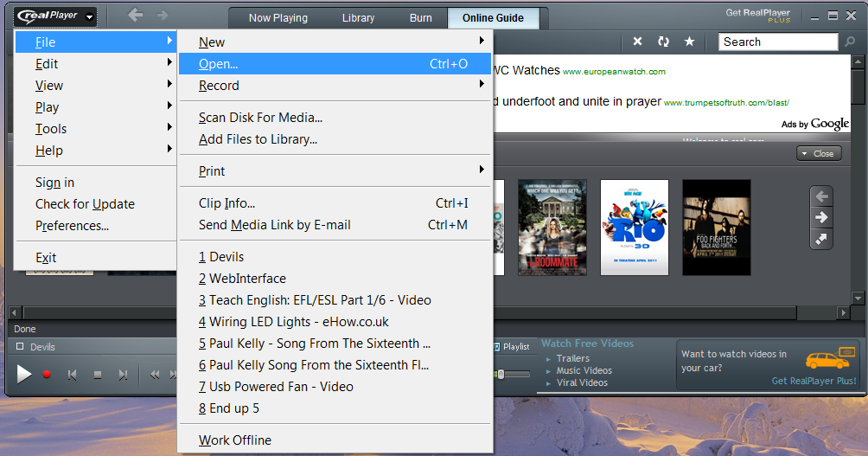The image size is (868, 456).
Task: Open the Edit submenu
Action: click(95, 64)
